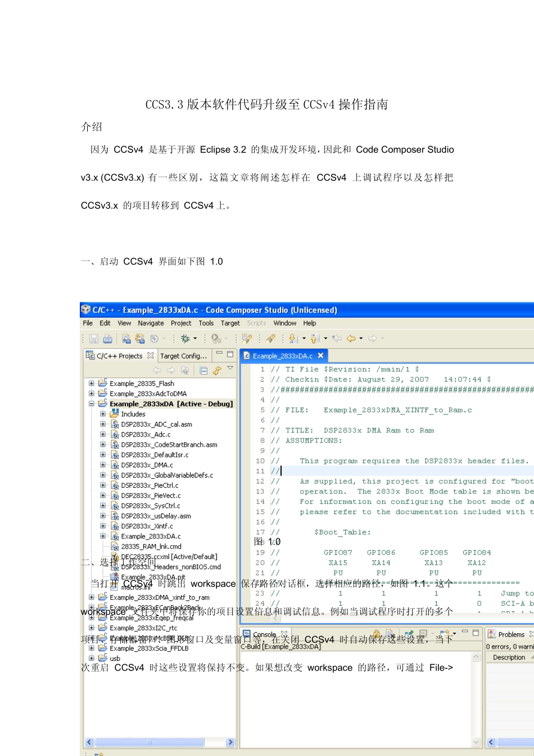Click the Print toolbar icon
This screenshot has width=534, height=756.
[107, 339]
